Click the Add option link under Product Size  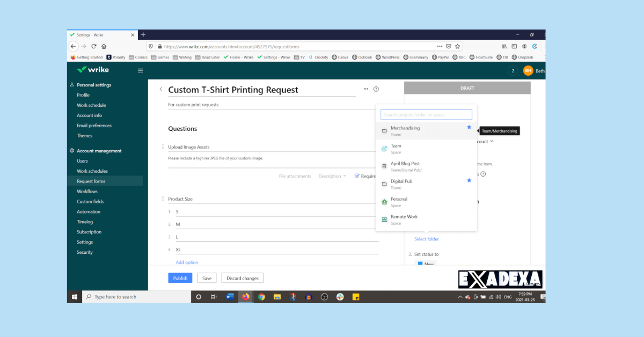click(187, 262)
